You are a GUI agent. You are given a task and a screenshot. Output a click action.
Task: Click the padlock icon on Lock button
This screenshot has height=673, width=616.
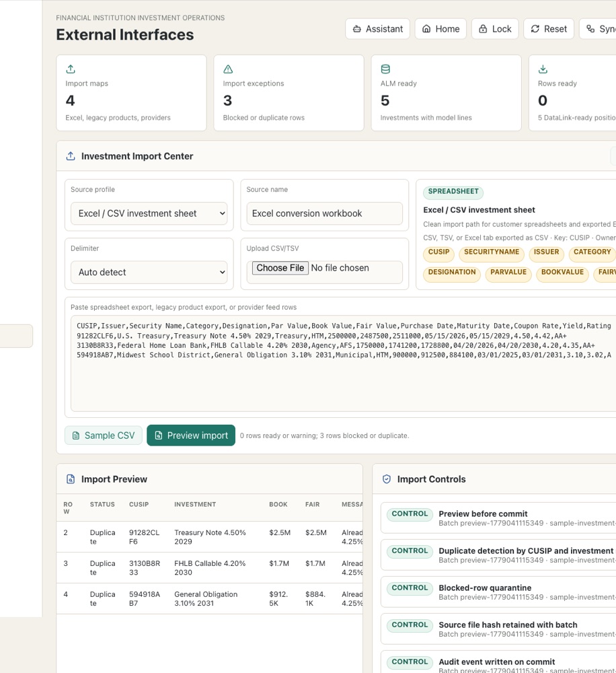coord(483,29)
